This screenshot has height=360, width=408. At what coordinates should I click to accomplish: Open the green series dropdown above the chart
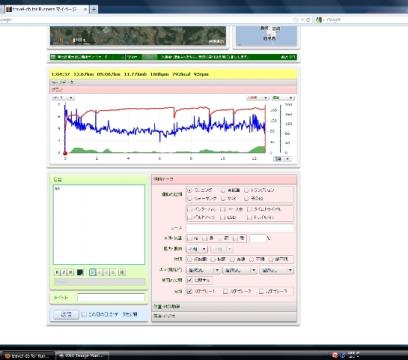(x=283, y=98)
